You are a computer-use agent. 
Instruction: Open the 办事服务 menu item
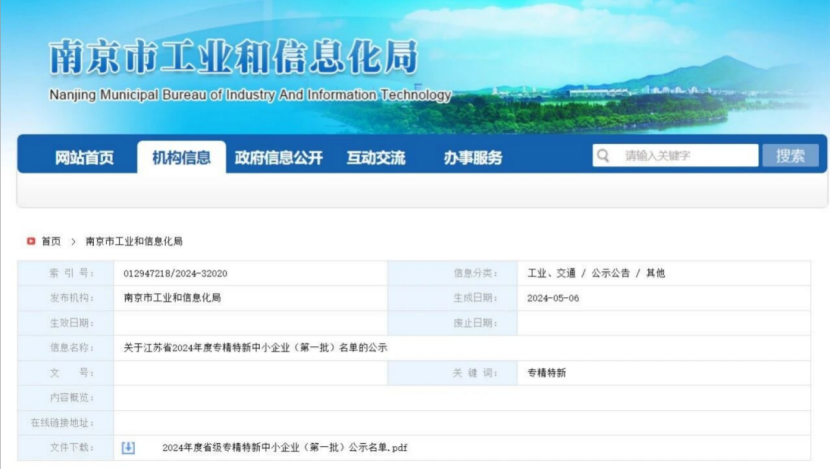pyautogui.click(x=473, y=157)
